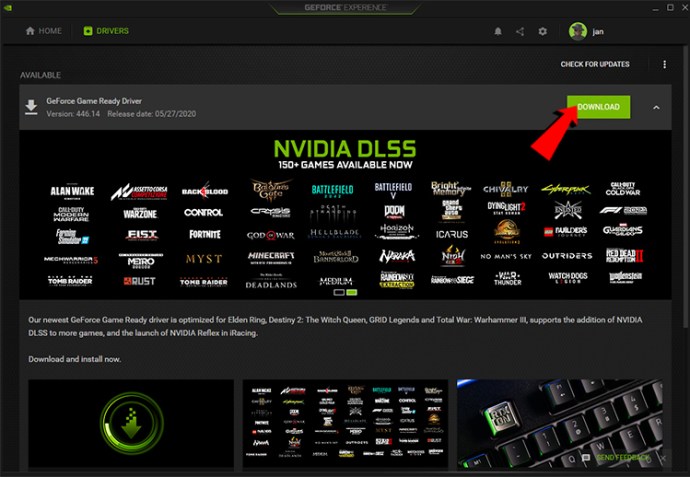Click the Red Dead Redemption II logo
690x477 pixels.
[x=624, y=255]
